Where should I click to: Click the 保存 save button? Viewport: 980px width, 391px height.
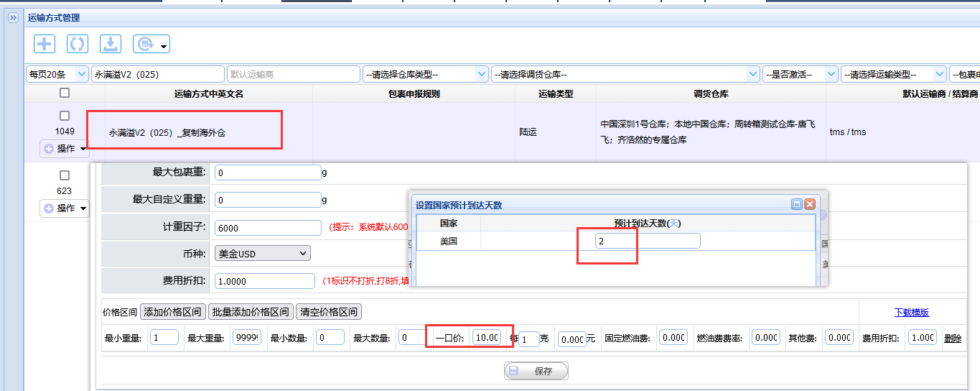point(536,371)
